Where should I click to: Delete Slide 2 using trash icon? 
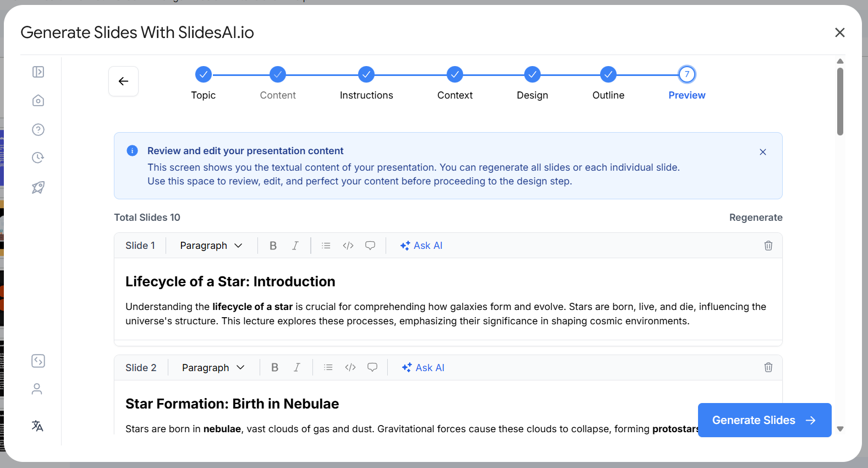(768, 367)
